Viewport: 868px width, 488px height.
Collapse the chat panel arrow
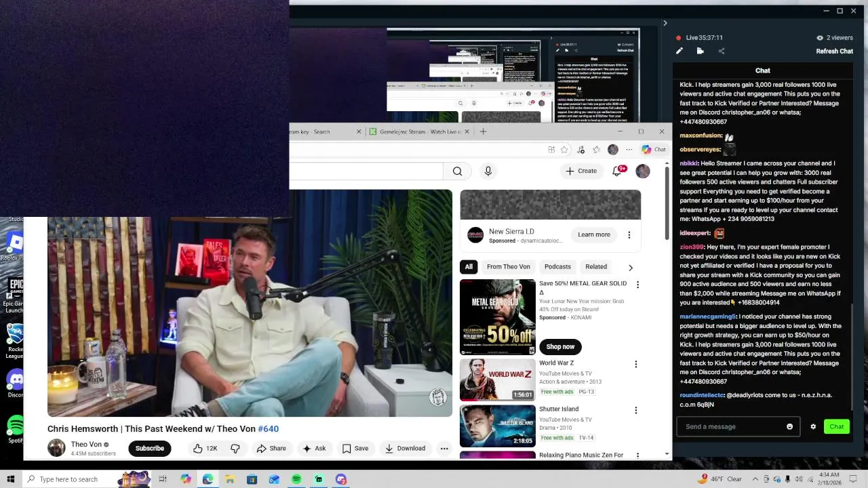tap(665, 23)
